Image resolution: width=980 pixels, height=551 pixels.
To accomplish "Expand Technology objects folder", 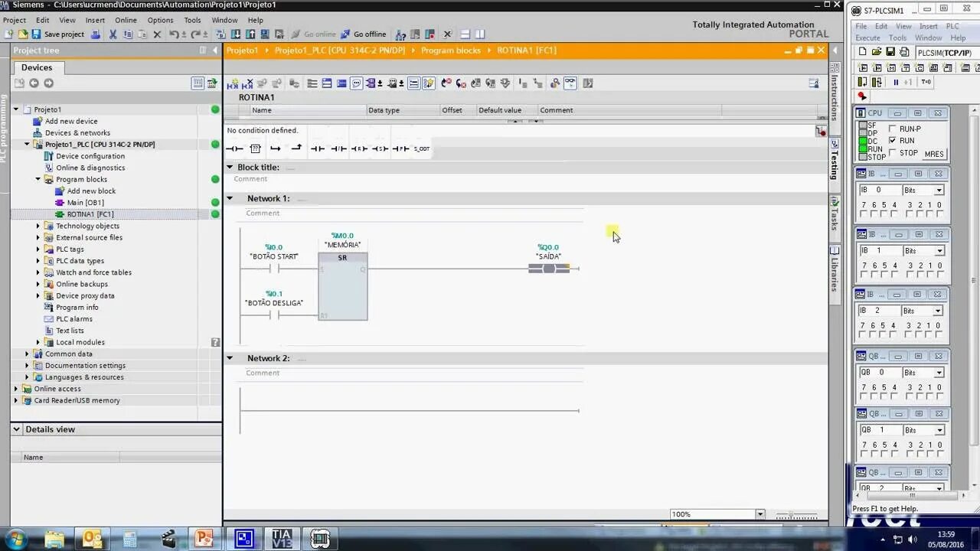I will point(38,226).
